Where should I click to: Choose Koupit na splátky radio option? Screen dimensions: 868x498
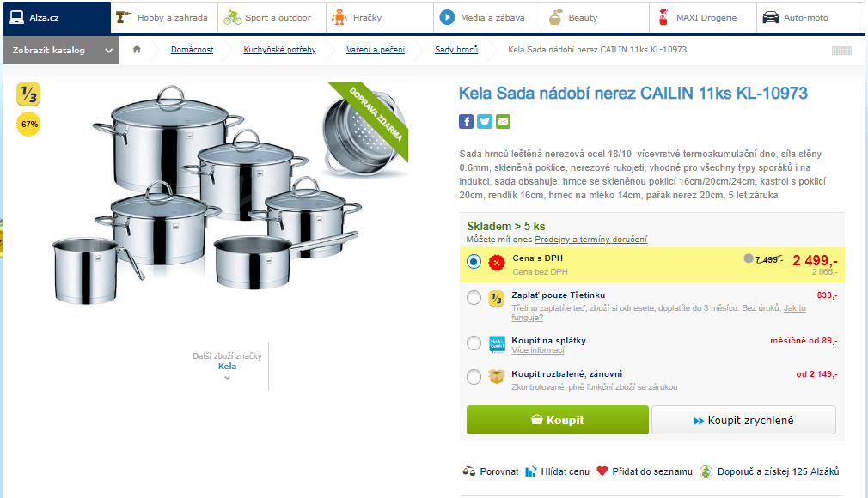474,343
